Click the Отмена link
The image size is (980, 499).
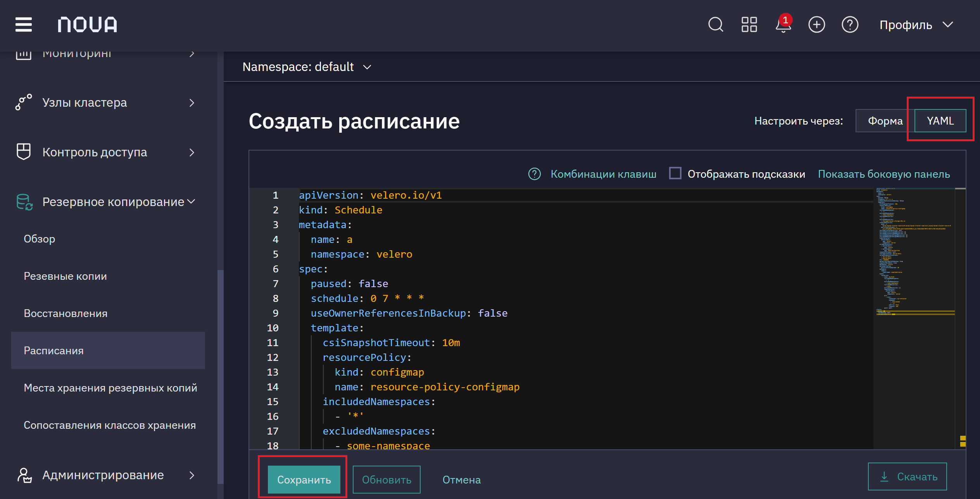point(462,480)
